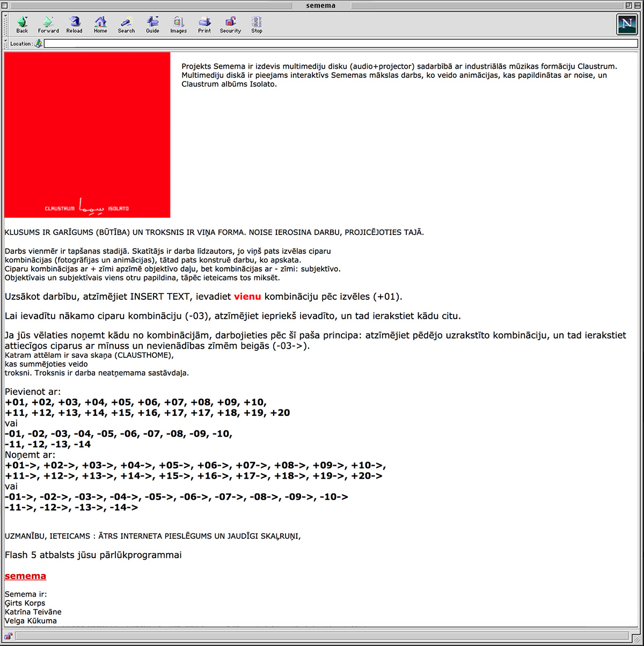The image size is (644, 646).
Task: Click the sentence starting "Uzsākot darbību"
Action: point(203,296)
